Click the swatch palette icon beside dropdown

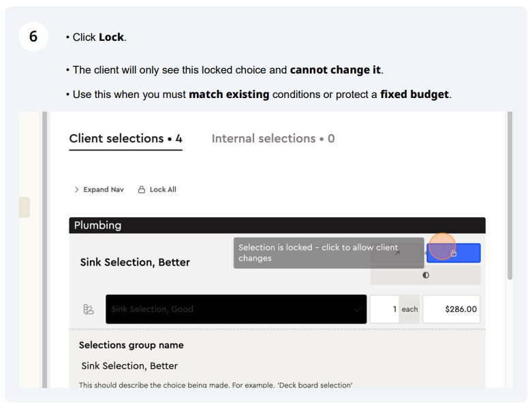click(x=89, y=309)
